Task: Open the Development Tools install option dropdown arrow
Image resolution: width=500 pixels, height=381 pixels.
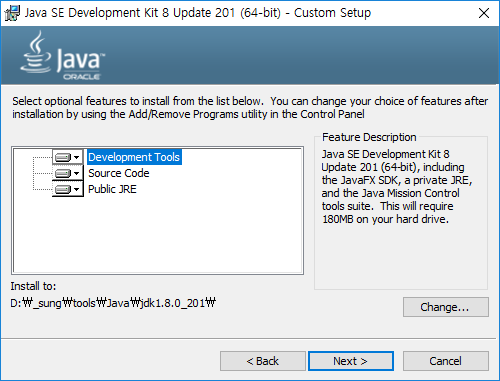Action: [x=77, y=157]
